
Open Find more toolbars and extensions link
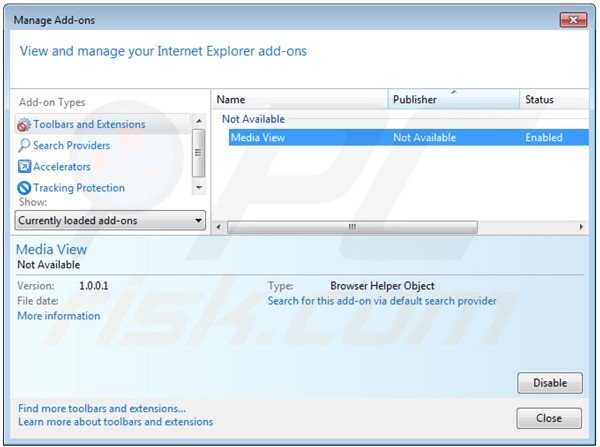click(x=101, y=408)
